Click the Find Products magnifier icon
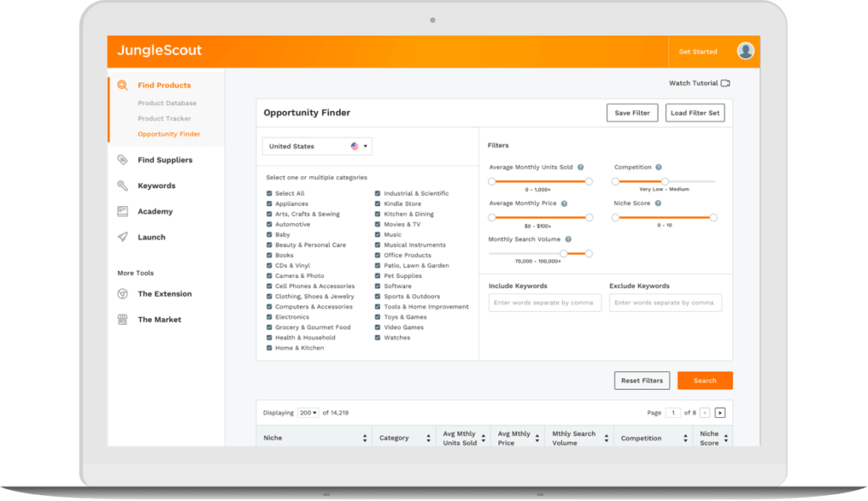This screenshot has width=868, height=501. click(x=122, y=86)
